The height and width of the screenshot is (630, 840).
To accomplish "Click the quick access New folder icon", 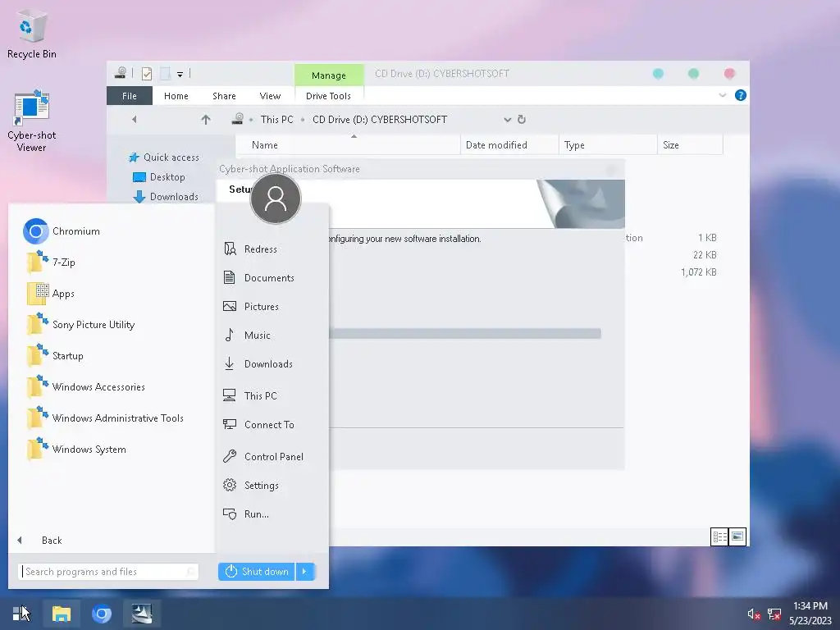I will click(166, 74).
